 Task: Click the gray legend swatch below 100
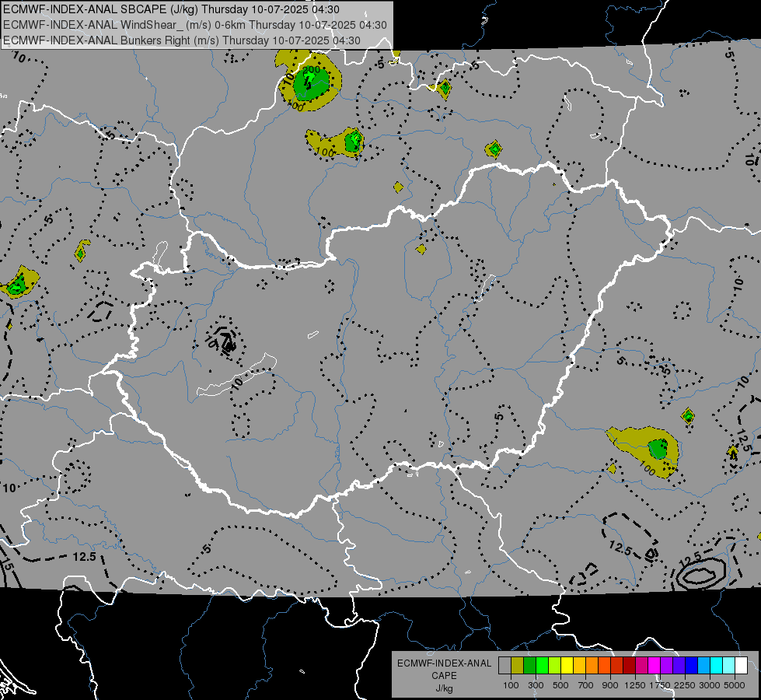[504, 666]
